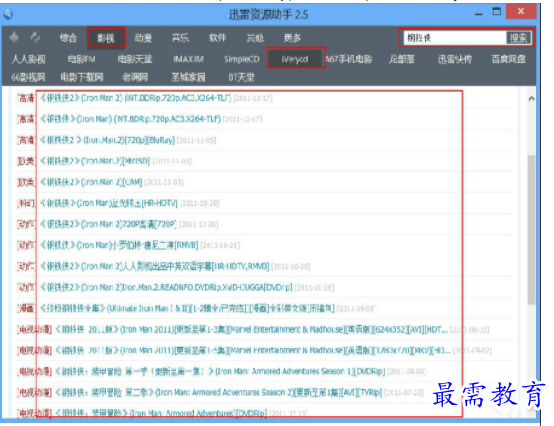Screen dimensions: 554x426
Task: Choose the 电影下载网 source
Action: 82,77
